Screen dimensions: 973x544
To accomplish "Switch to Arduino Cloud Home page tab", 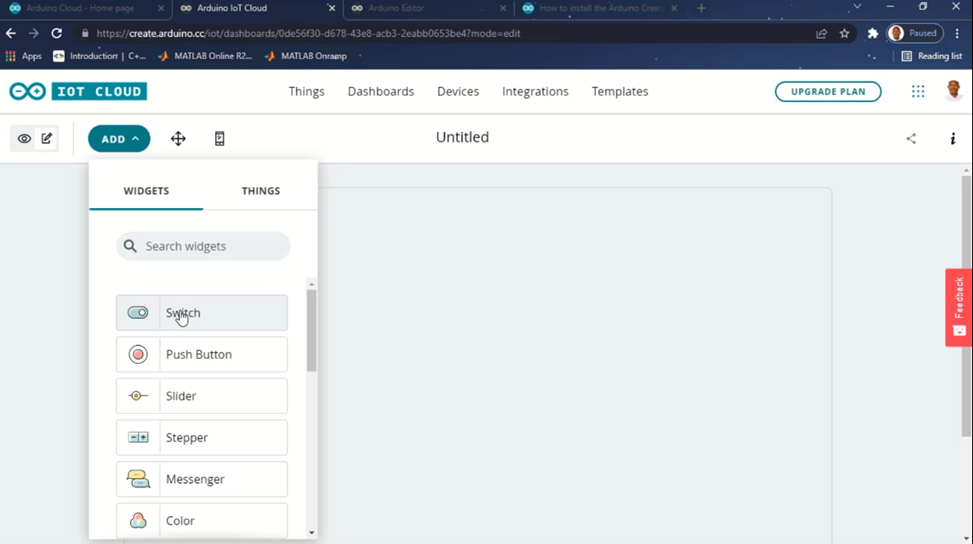I will (x=87, y=8).
